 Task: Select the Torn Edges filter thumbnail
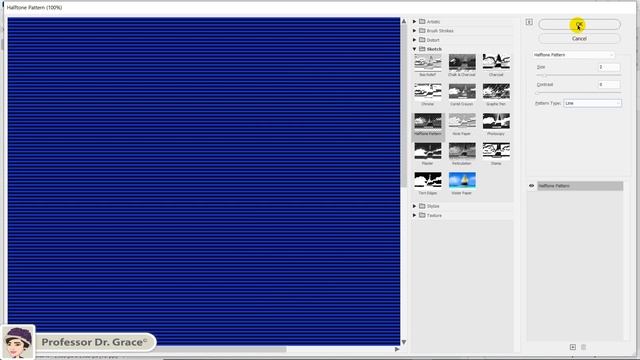coord(427,180)
